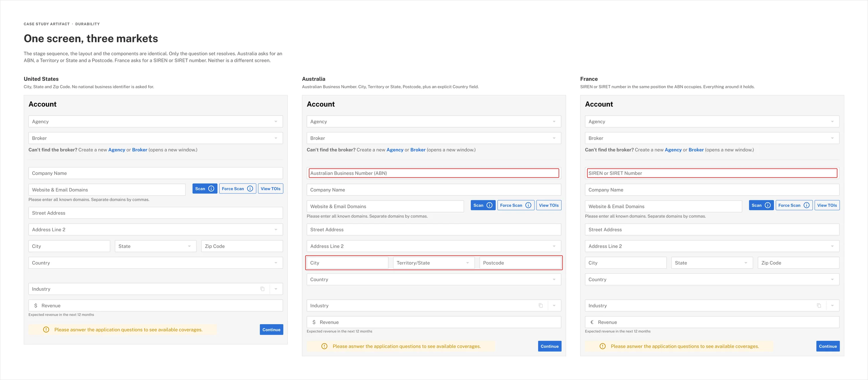Click the Scan button in the United States form
Image resolution: width=868 pixels, height=380 pixels.
click(205, 189)
